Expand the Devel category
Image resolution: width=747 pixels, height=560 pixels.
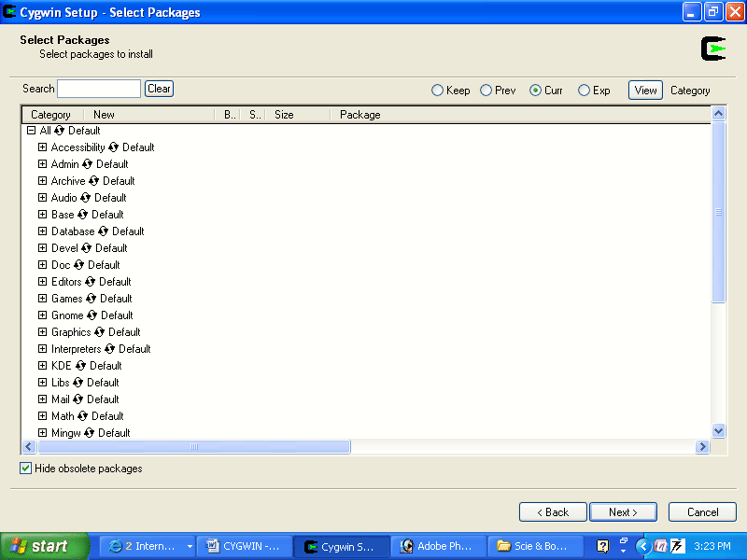tap(42, 248)
